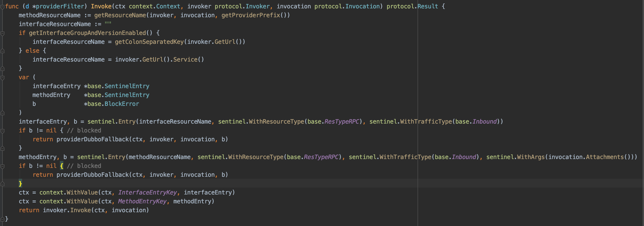Click the InterfaceEntryKey constant
The width and height of the screenshot is (644, 226).
147,193
